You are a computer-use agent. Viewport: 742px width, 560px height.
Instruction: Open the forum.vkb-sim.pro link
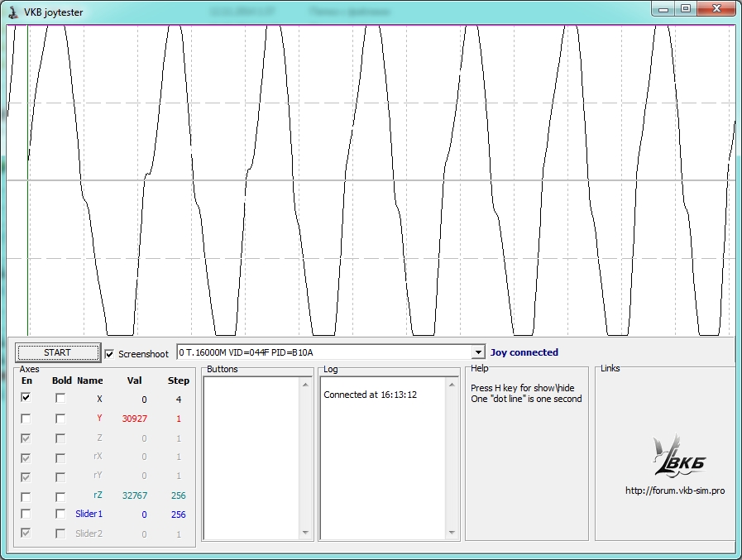(675, 491)
